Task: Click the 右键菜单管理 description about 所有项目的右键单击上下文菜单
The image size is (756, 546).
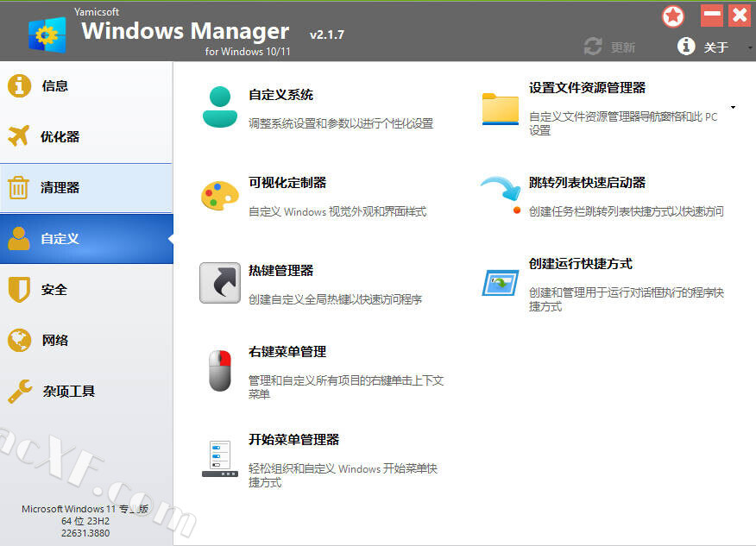Action: (x=346, y=387)
